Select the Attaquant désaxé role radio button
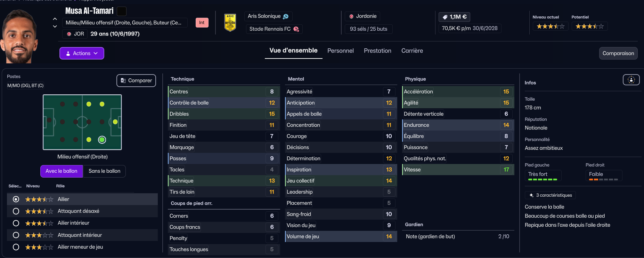This screenshot has width=644, height=258. 16,211
